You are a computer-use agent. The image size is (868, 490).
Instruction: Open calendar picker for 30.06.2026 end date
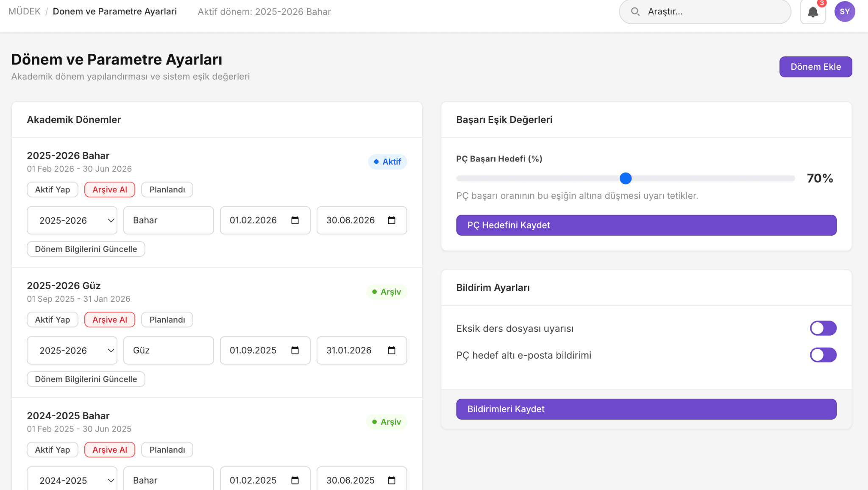pos(392,220)
